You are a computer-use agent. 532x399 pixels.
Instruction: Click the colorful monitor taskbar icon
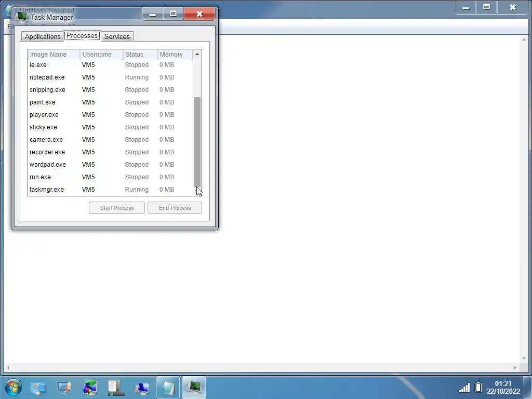(x=90, y=388)
